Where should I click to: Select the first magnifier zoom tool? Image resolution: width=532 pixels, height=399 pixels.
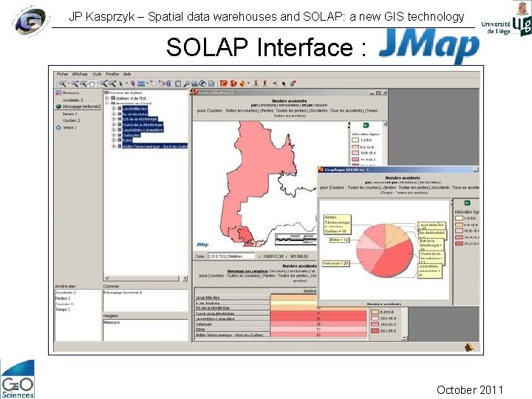tap(62, 83)
